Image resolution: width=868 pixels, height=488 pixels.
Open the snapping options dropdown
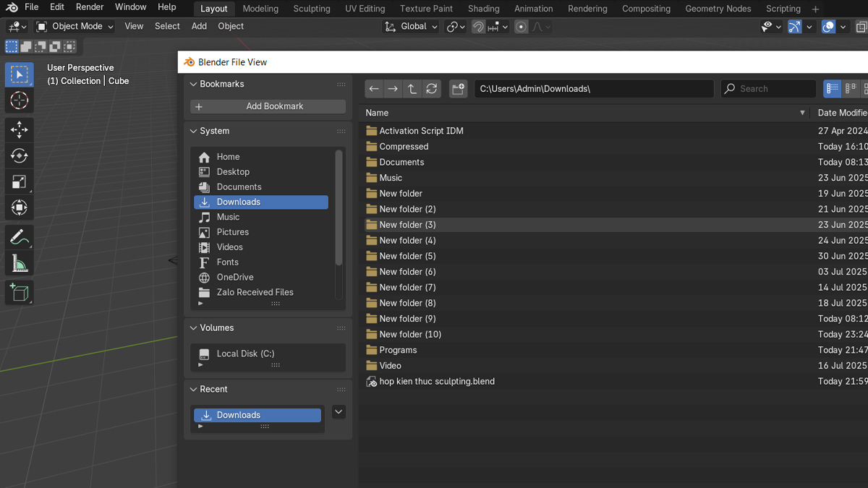(498, 27)
